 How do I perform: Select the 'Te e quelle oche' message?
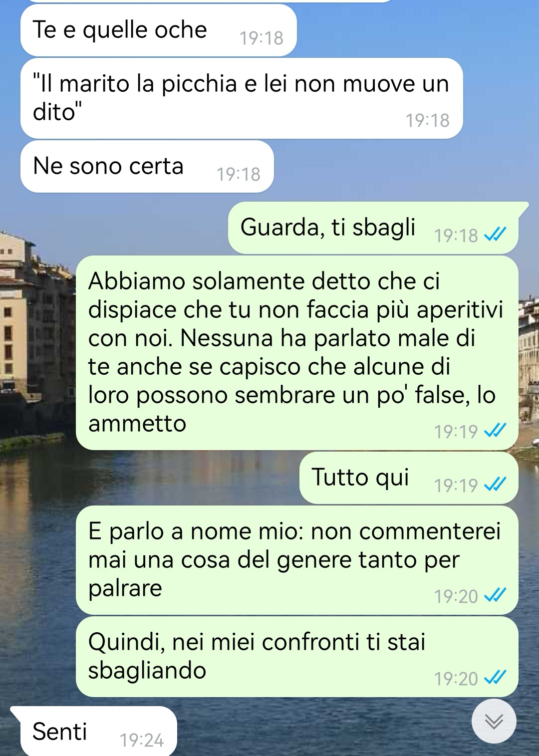point(158,30)
